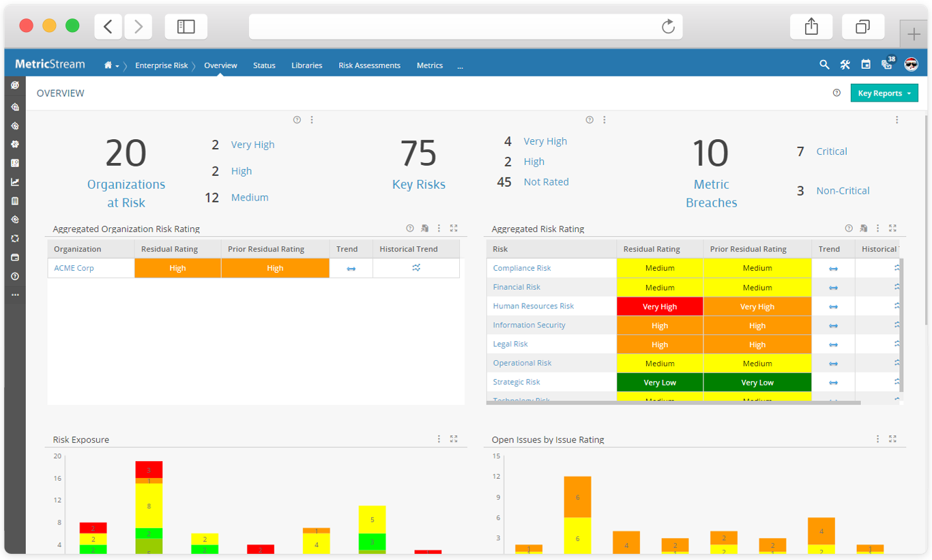Click the tools wrench icon in top bar

point(845,64)
